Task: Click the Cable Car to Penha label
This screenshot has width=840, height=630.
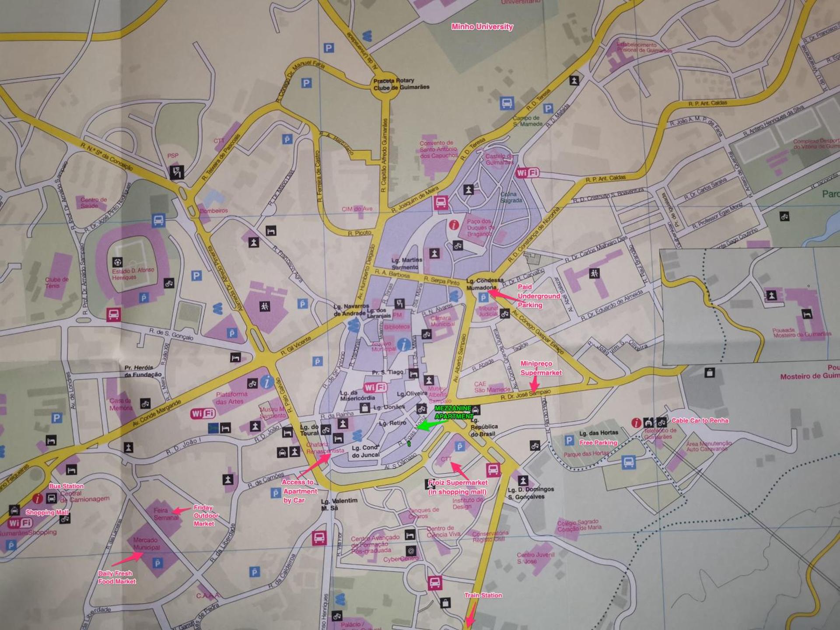Action: [x=700, y=420]
